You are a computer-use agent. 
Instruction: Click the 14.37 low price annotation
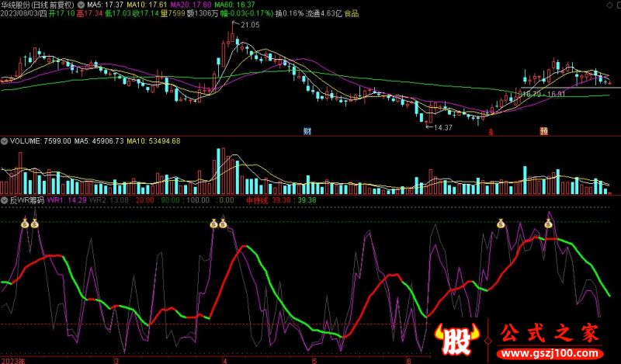pos(442,127)
